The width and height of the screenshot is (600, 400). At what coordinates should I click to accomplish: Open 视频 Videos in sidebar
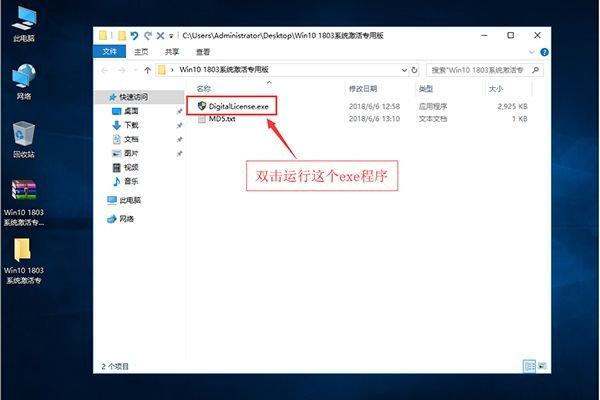[x=131, y=167]
